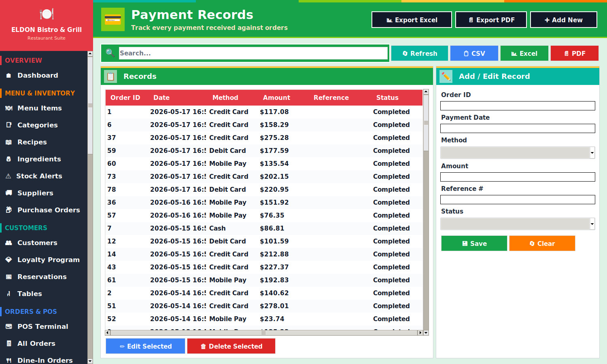Select order 59 Debit Card row
Image resolution: width=607 pixels, height=364 pixels.
pos(264,150)
